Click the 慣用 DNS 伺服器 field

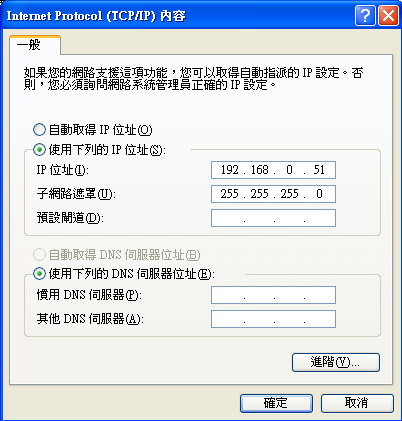273,295
